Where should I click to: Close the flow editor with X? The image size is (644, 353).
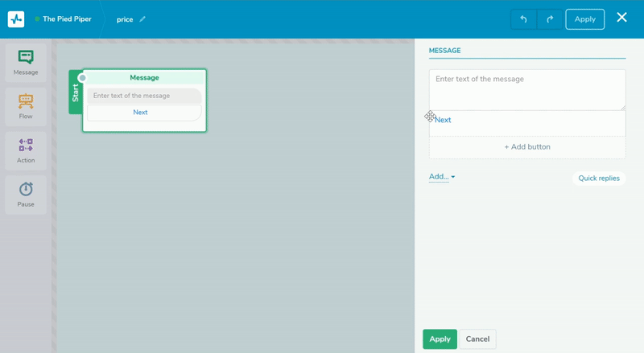click(x=621, y=17)
